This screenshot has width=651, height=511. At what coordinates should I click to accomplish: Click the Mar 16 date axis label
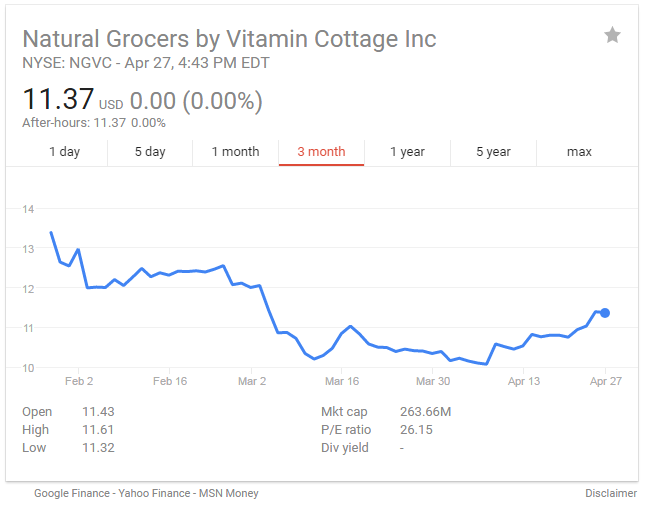tap(341, 381)
